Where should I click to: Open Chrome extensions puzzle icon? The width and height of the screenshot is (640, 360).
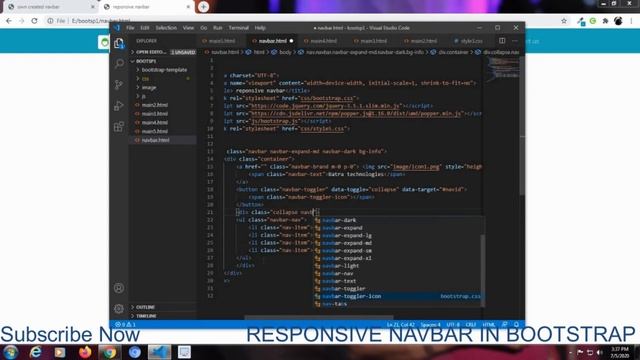pyautogui.click(x=605, y=21)
